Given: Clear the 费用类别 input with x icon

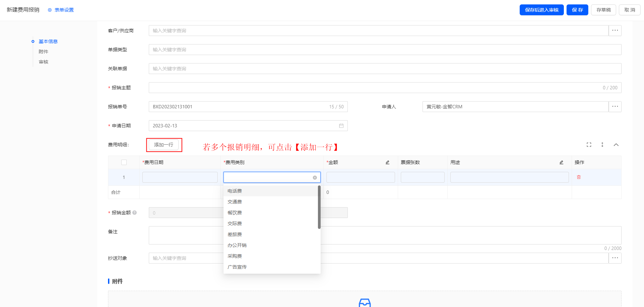Looking at the screenshot, I should tap(315, 178).
